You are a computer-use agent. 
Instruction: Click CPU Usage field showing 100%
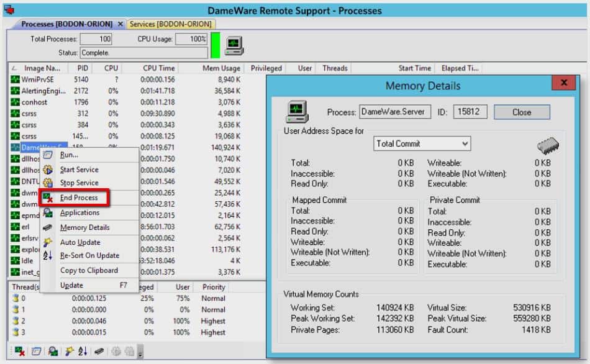tap(191, 39)
